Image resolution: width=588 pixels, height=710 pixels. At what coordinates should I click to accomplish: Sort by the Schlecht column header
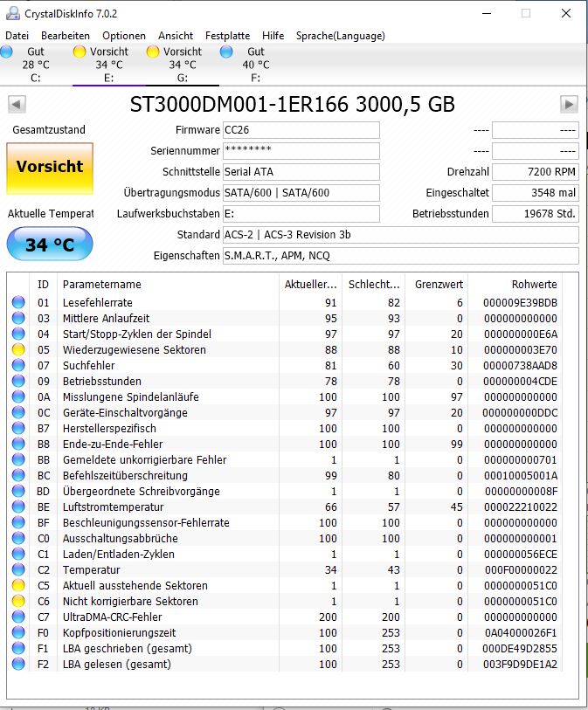pos(374,285)
